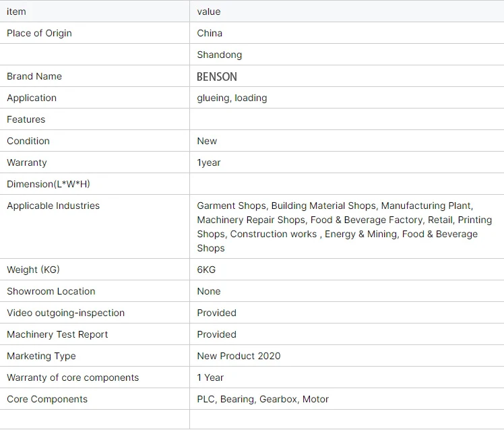This screenshot has width=504, height=430.
Task: Click the 'item' column header
Action: coord(95,11)
